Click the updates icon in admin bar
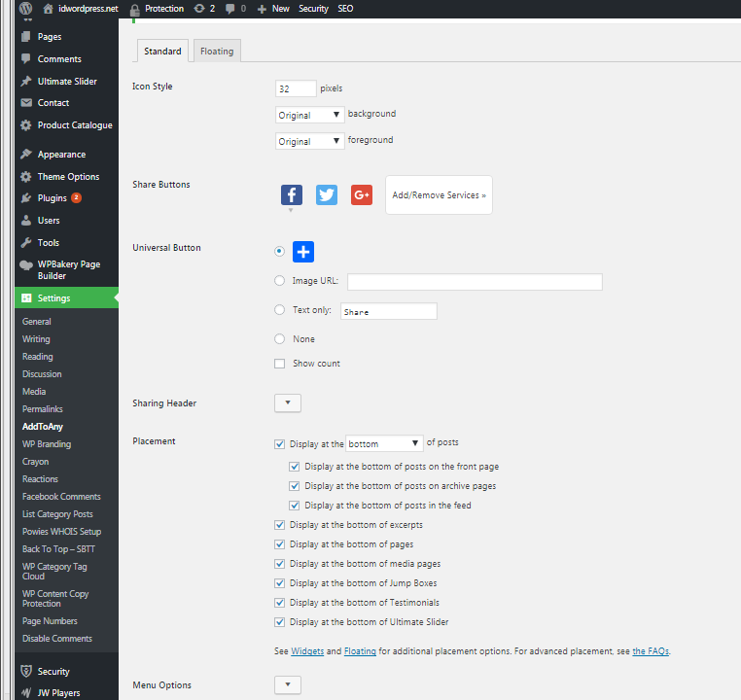This screenshot has width=741, height=700. [199, 8]
